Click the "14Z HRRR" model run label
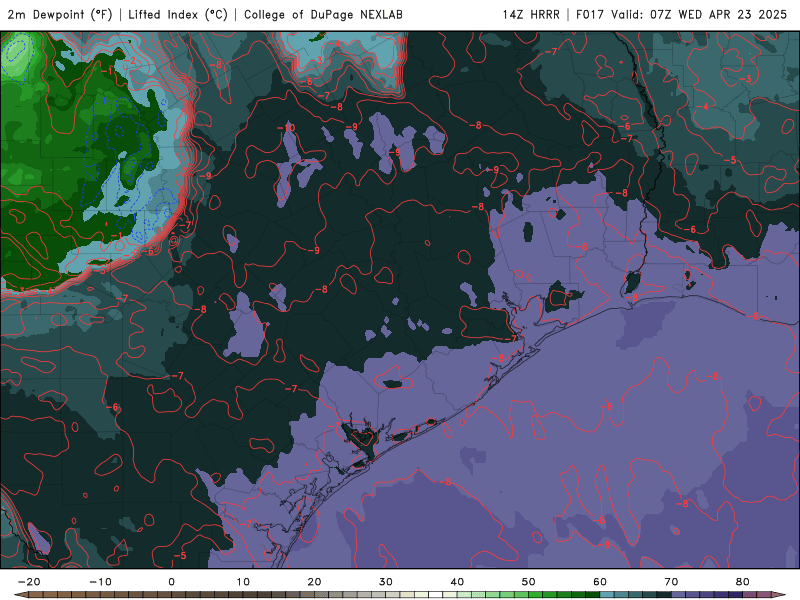The width and height of the screenshot is (800, 600). pyautogui.click(x=531, y=15)
